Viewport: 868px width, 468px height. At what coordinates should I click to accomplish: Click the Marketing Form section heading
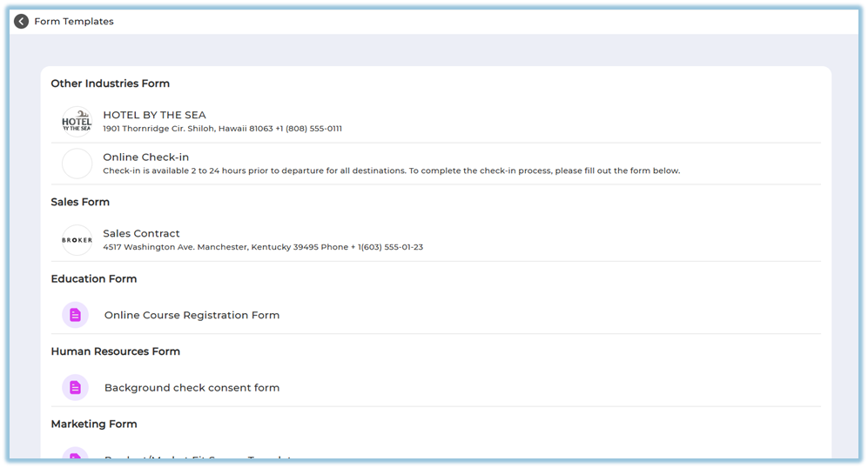tap(93, 425)
